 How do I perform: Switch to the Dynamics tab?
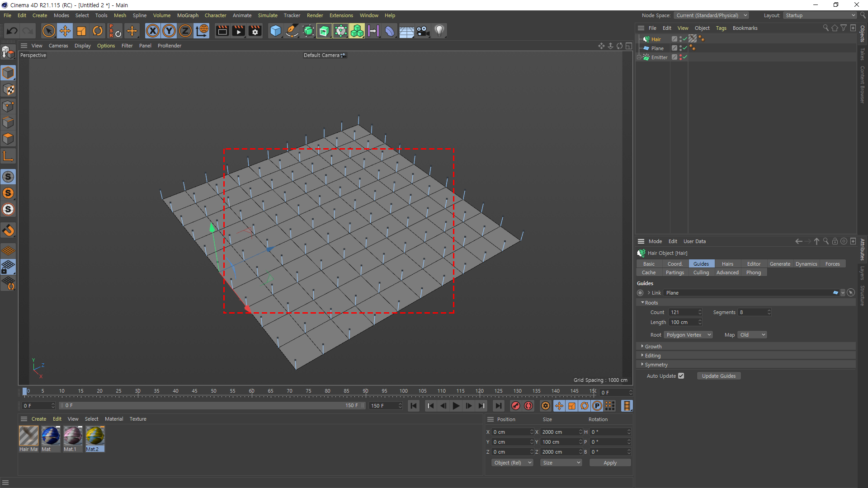pyautogui.click(x=806, y=264)
